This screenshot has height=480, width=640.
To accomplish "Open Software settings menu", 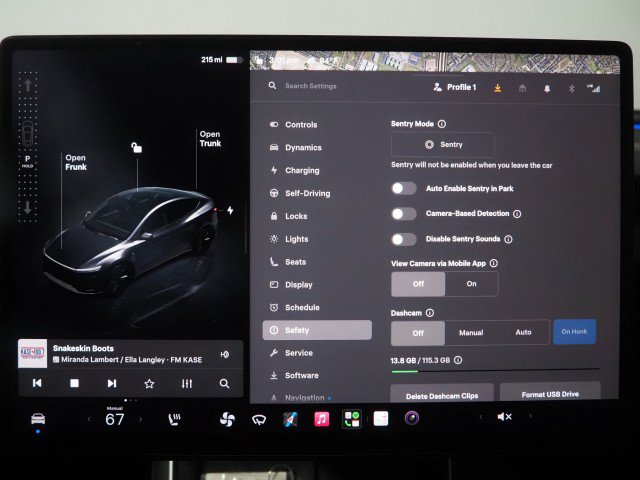I will point(317,376).
